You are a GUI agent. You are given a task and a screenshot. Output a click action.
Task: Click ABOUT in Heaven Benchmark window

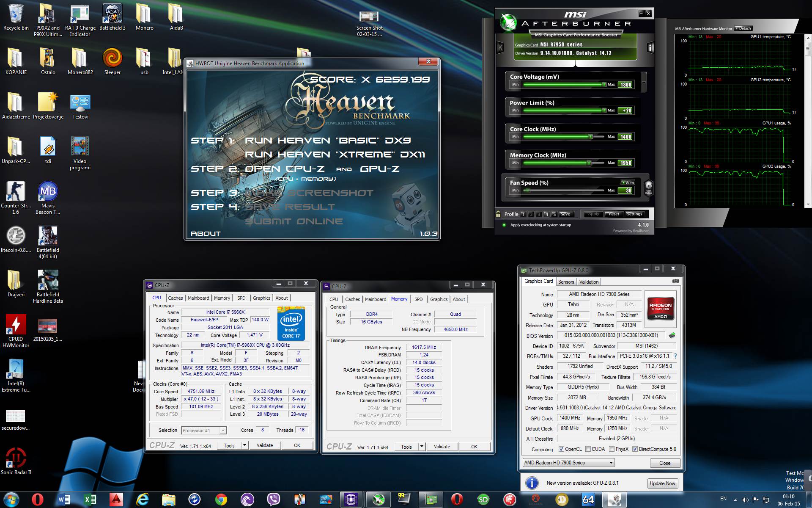[206, 234]
